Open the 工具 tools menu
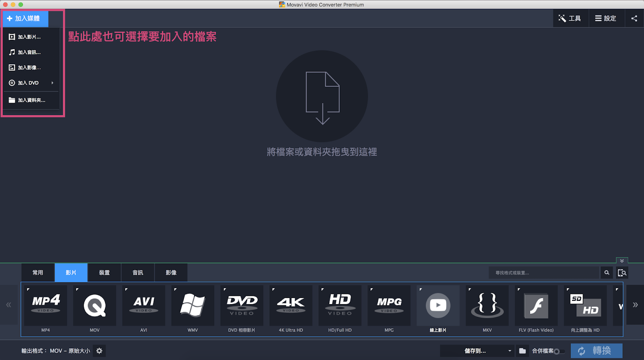Screen dimensions: 644x360 (570, 19)
